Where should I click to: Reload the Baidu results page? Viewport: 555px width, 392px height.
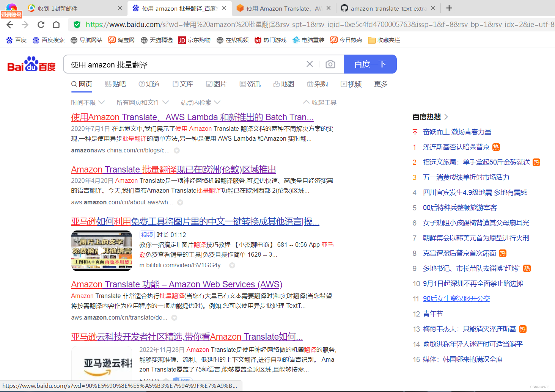click(41, 25)
